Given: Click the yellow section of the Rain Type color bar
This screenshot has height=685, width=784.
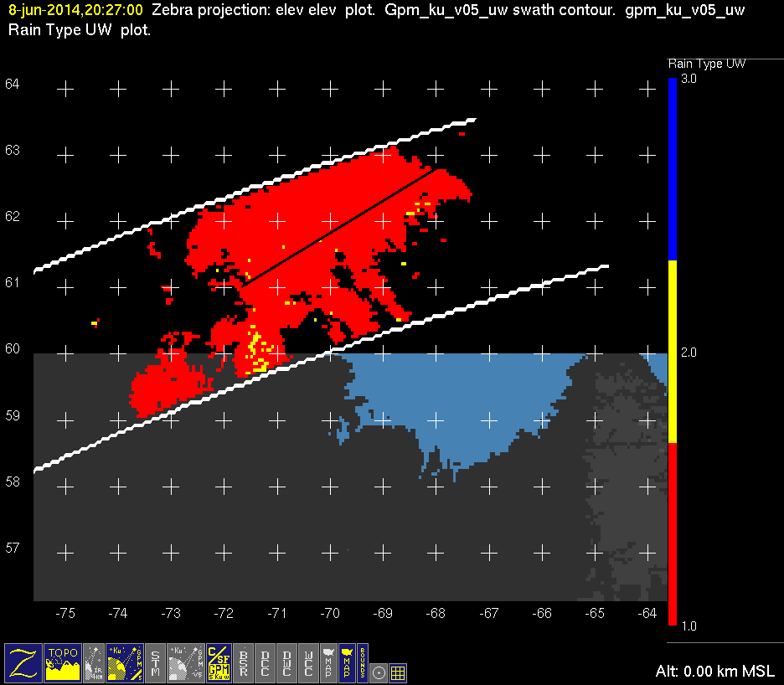Looking at the screenshot, I should (673, 352).
